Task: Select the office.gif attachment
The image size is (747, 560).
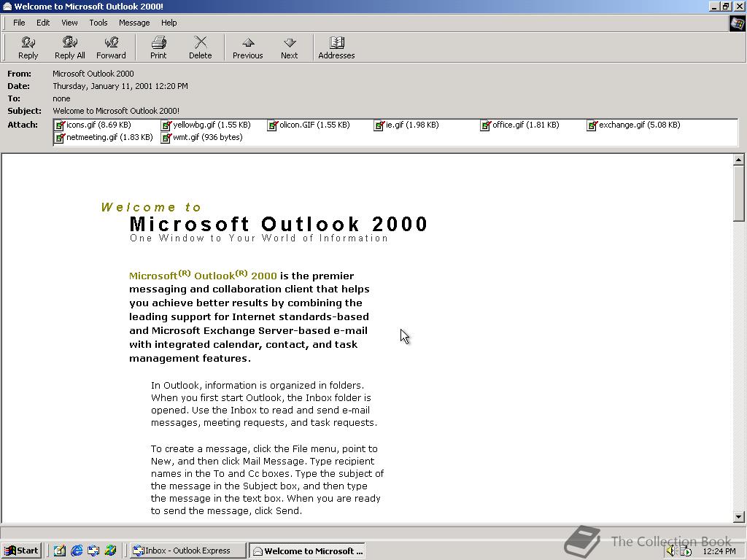Action: (x=520, y=125)
